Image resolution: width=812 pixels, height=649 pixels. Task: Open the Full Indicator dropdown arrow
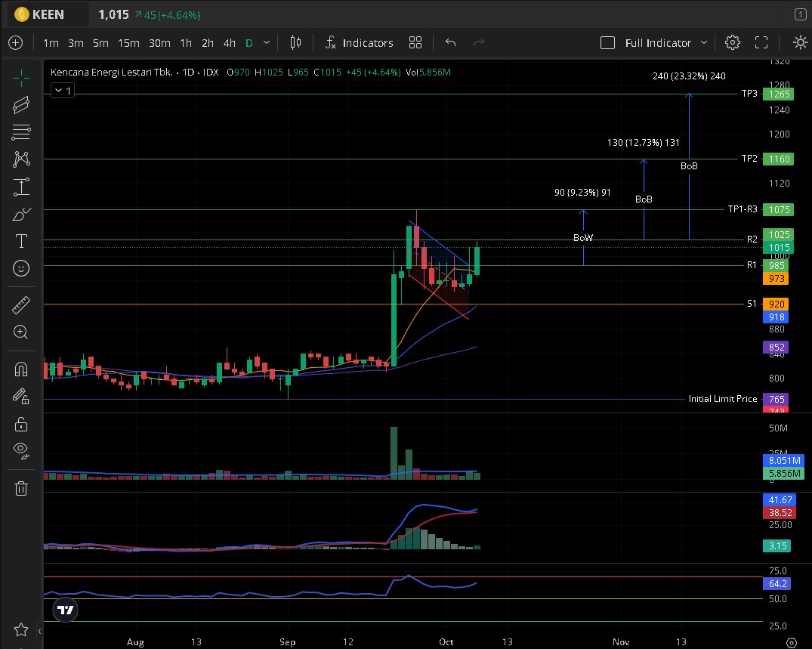click(704, 43)
